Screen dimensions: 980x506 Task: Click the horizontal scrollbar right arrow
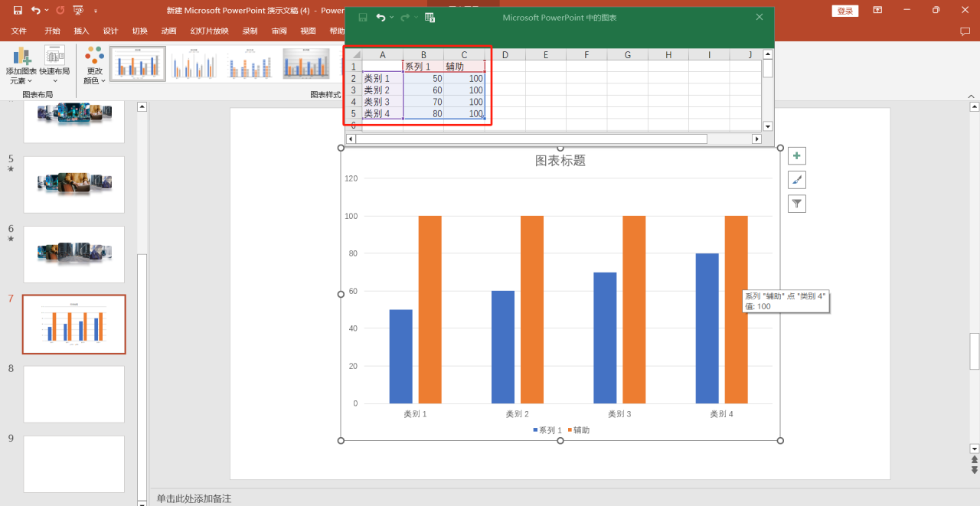756,139
